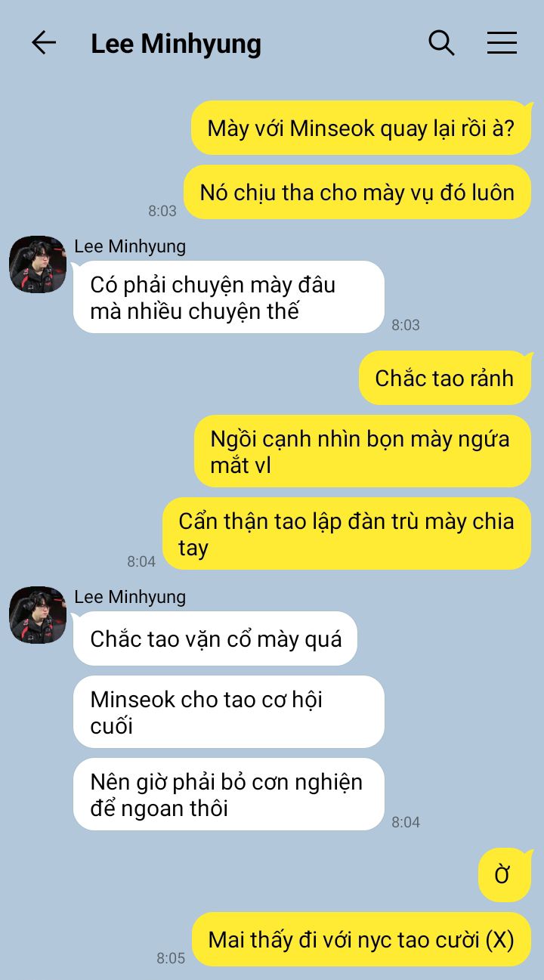Select message "Nó chịu tha cho mày vụ đó luôn"

pos(357,192)
